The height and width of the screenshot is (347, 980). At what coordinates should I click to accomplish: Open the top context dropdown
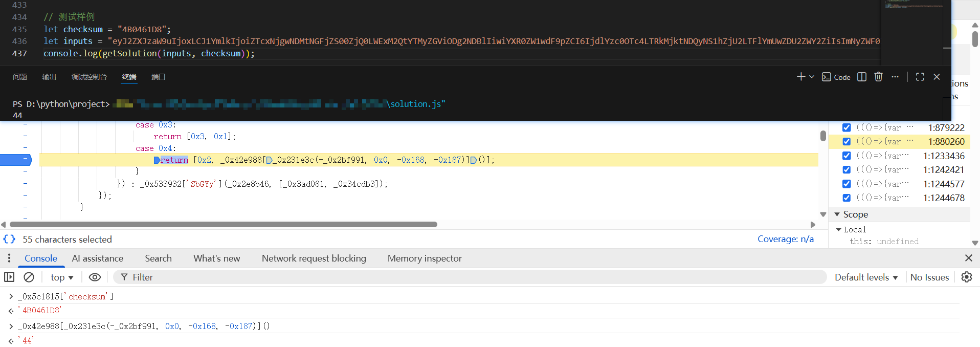pyautogui.click(x=62, y=277)
